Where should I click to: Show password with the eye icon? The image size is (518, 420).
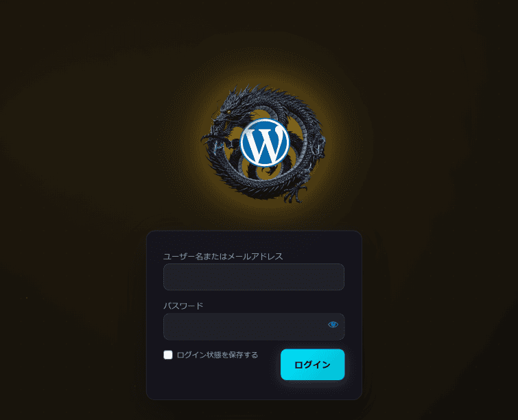coord(333,325)
